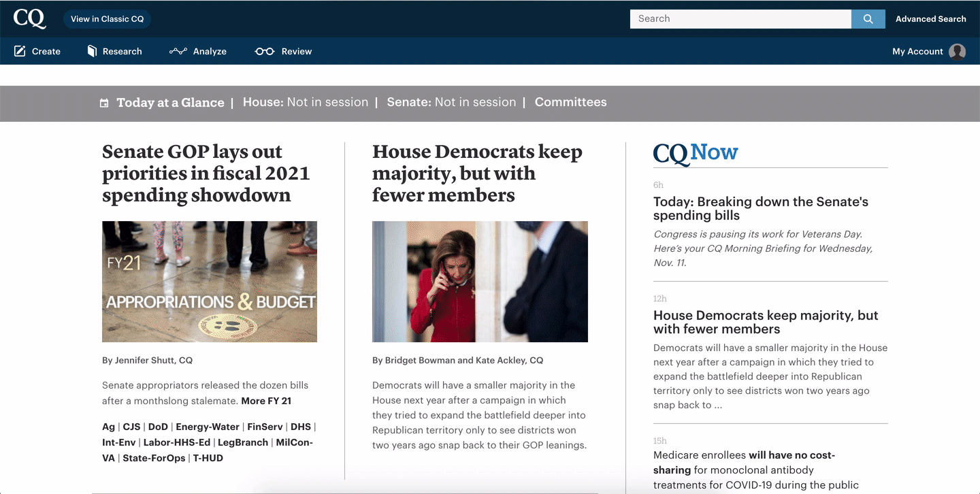Screen dimensions: 980x494
Task: Open the State-ForOps appropriations link
Action: tap(154, 458)
